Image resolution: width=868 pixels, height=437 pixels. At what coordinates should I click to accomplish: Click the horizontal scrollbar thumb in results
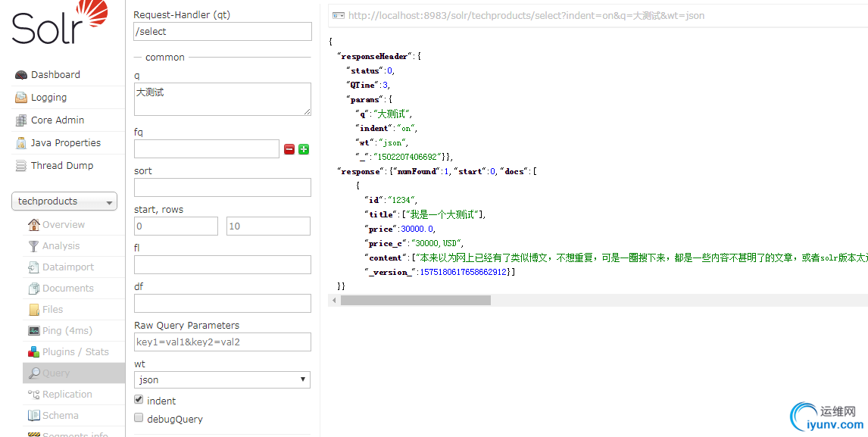[x=416, y=300]
